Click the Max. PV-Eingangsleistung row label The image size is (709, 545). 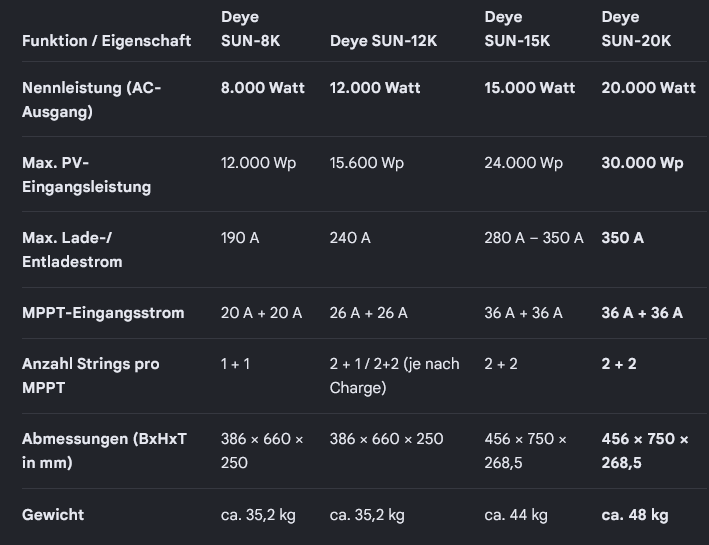(x=86, y=175)
